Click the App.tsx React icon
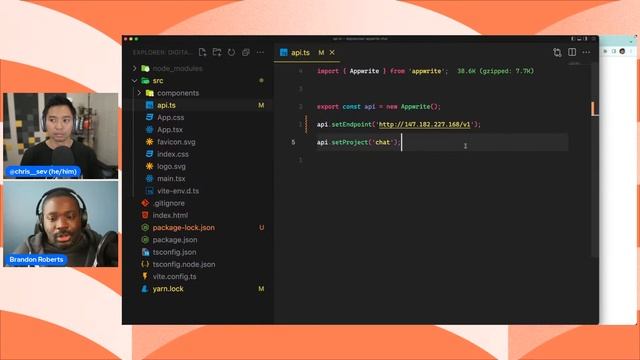Screen dimensions: 640x360 (x=149, y=129)
